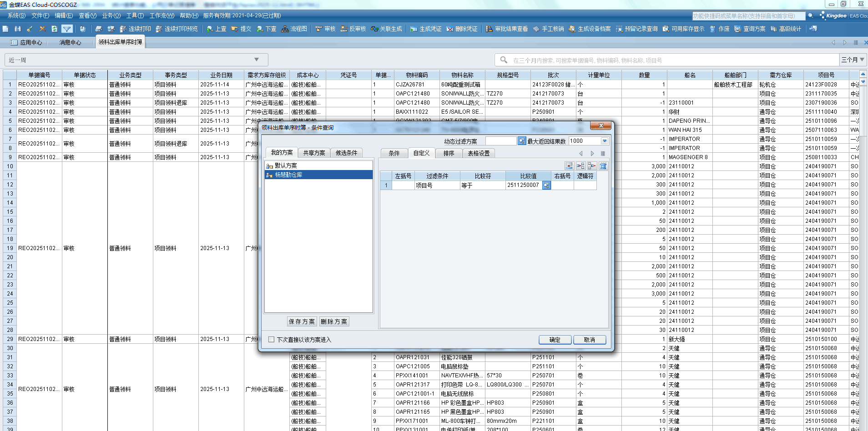Open the 近一周 date range dropdown

coord(257,60)
